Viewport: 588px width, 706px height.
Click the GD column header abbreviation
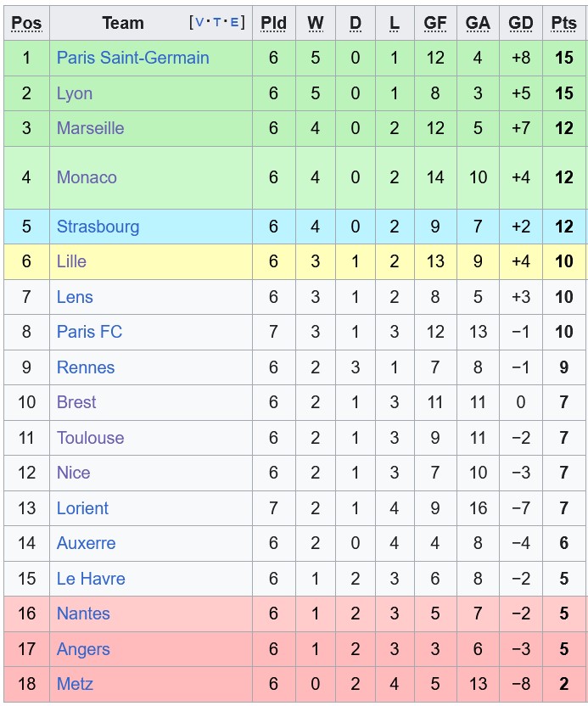tap(521, 23)
